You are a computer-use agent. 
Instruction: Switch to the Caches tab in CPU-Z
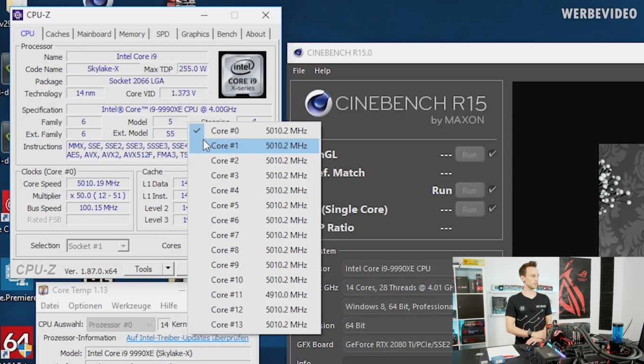[57, 34]
